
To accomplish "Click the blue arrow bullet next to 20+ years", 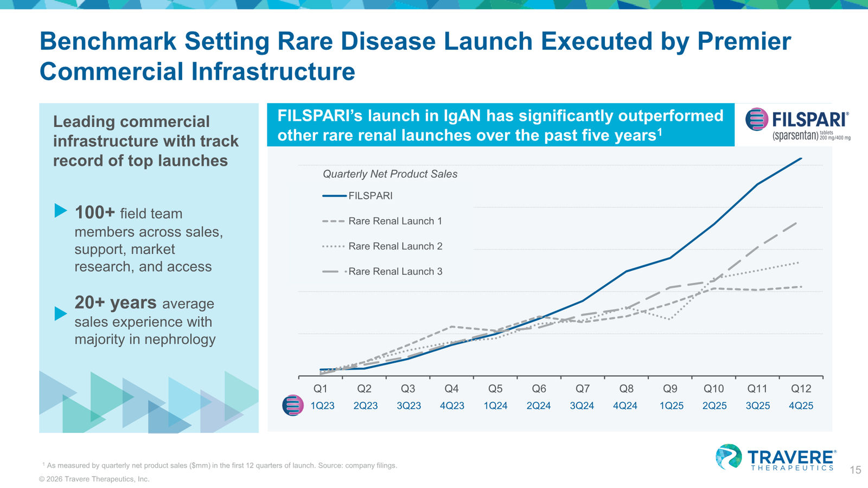I will (61, 313).
